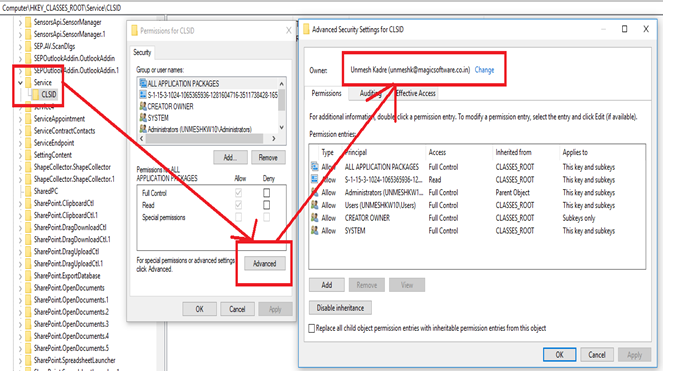The height and width of the screenshot is (374, 694).
Task: Select the S-1-15-3-1024 permission entry row
Action: (476, 180)
